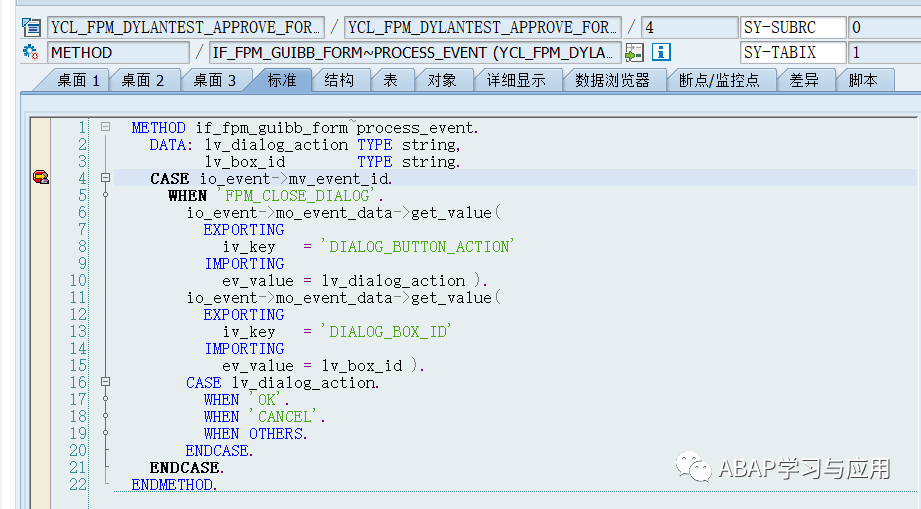Switch to the 桌面 2 tab
Screen dimensions: 921x509
[143, 80]
